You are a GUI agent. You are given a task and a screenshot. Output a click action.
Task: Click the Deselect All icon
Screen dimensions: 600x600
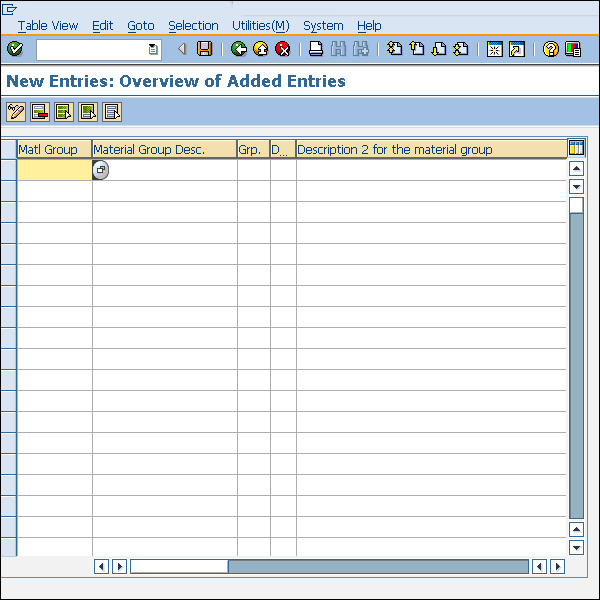112,112
